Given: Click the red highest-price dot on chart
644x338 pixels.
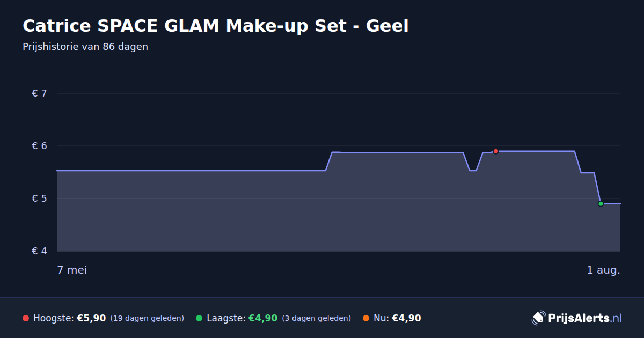Looking at the screenshot, I should tap(496, 151).
